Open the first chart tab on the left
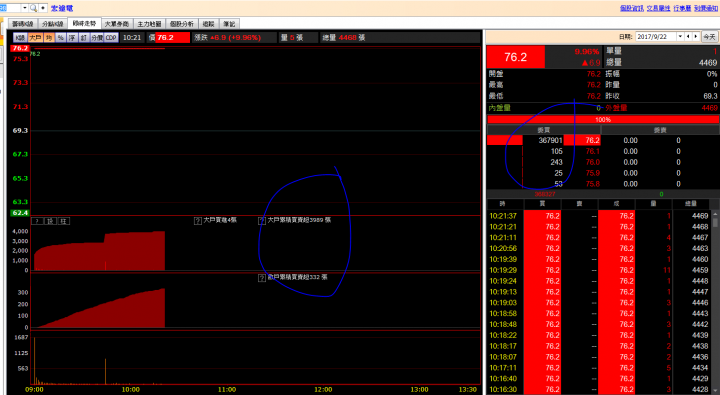Viewport: 720px width, 395px height. 22,24
